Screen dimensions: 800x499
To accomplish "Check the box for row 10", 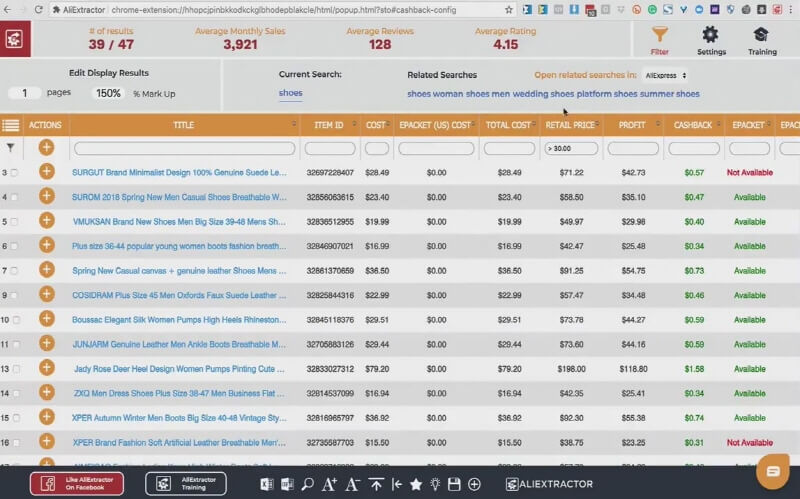I will tap(16, 319).
